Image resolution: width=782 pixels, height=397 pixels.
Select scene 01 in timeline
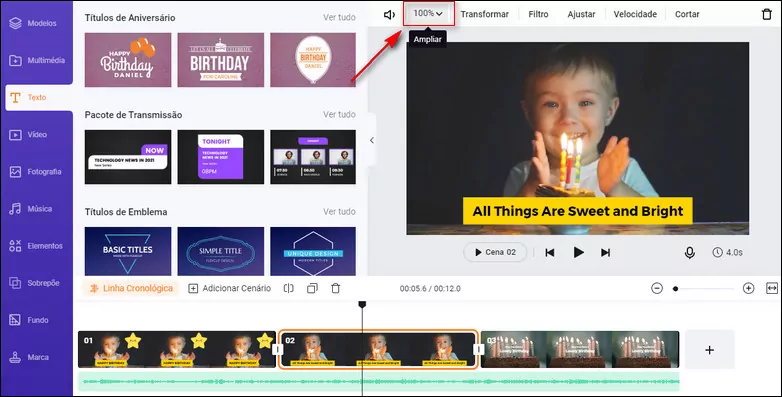tap(177, 350)
